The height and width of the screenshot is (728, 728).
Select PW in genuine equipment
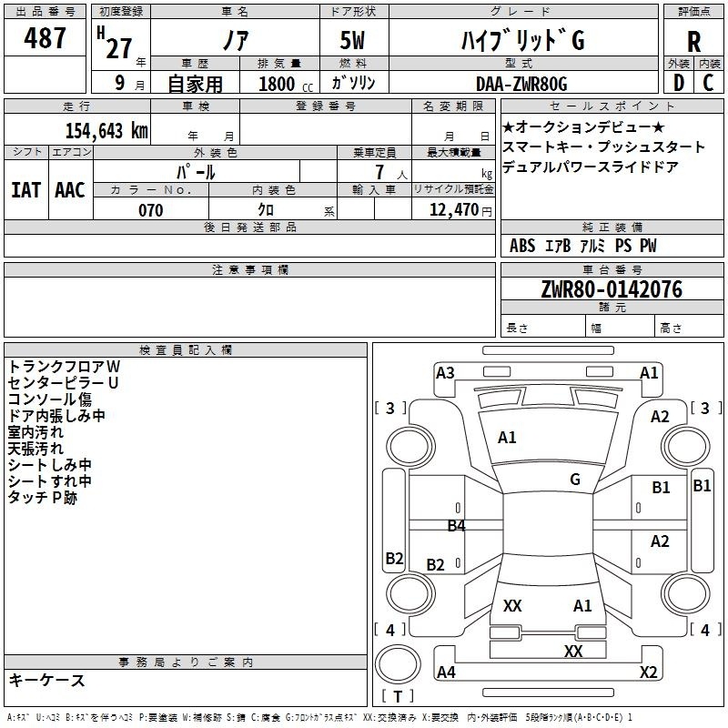click(648, 246)
